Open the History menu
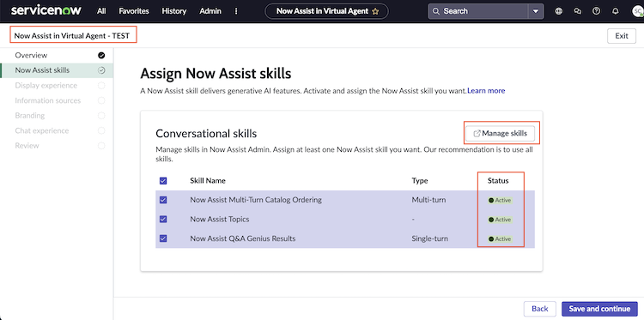Image resolution: width=644 pixels, height=320 pixels. pos(174,11)
